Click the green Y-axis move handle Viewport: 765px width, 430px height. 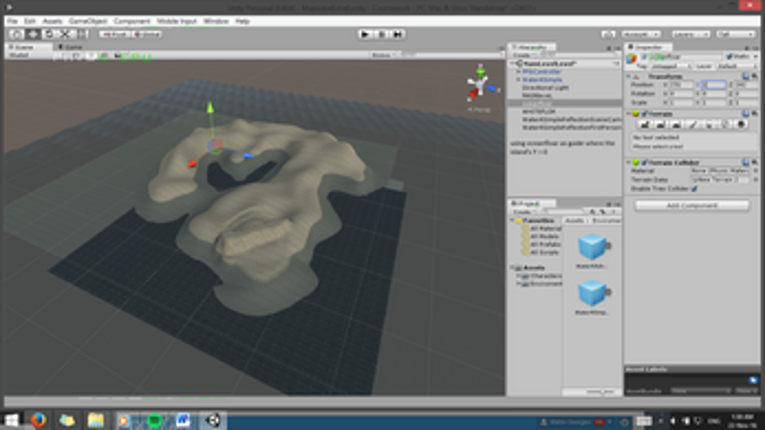click(210, 108)
